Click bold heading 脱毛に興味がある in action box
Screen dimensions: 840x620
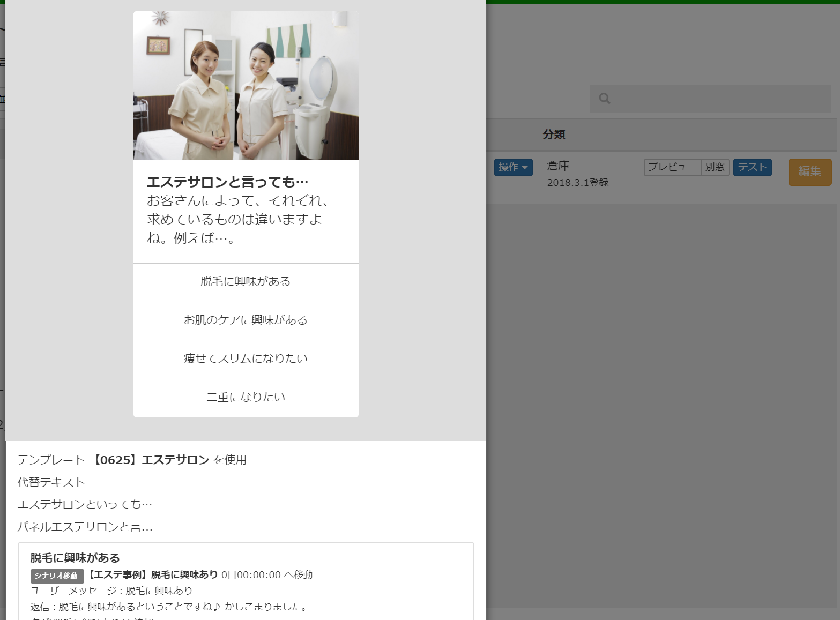[75, 558]
